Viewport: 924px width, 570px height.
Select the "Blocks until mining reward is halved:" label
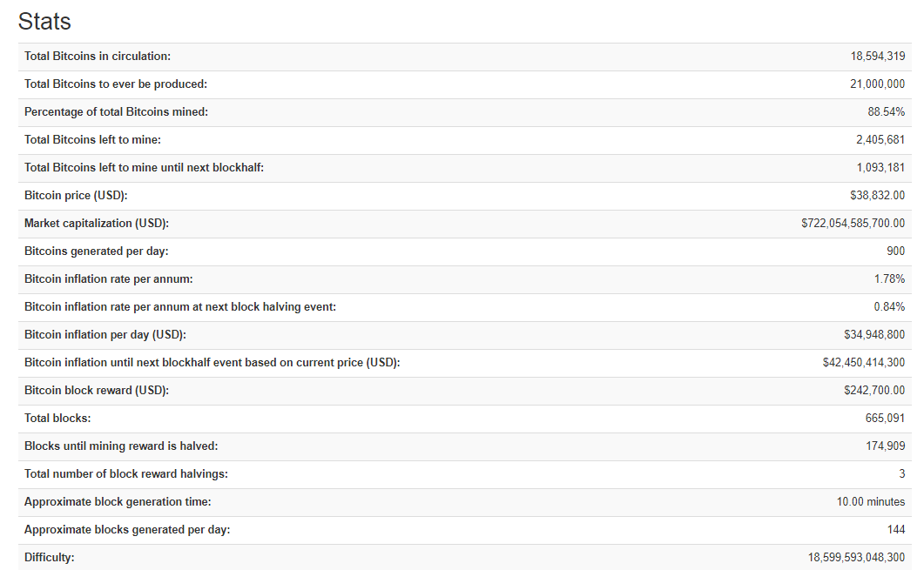click(x=121, y=446)
